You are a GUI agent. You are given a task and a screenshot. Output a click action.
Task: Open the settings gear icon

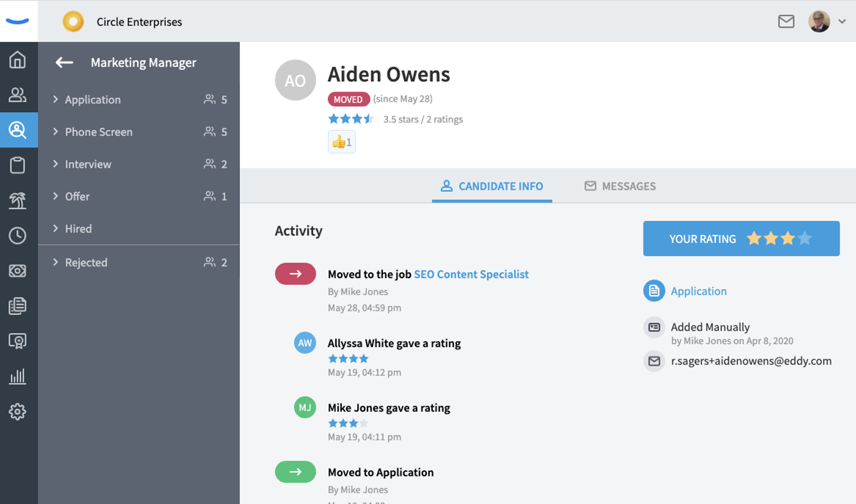tap(17, 412)
